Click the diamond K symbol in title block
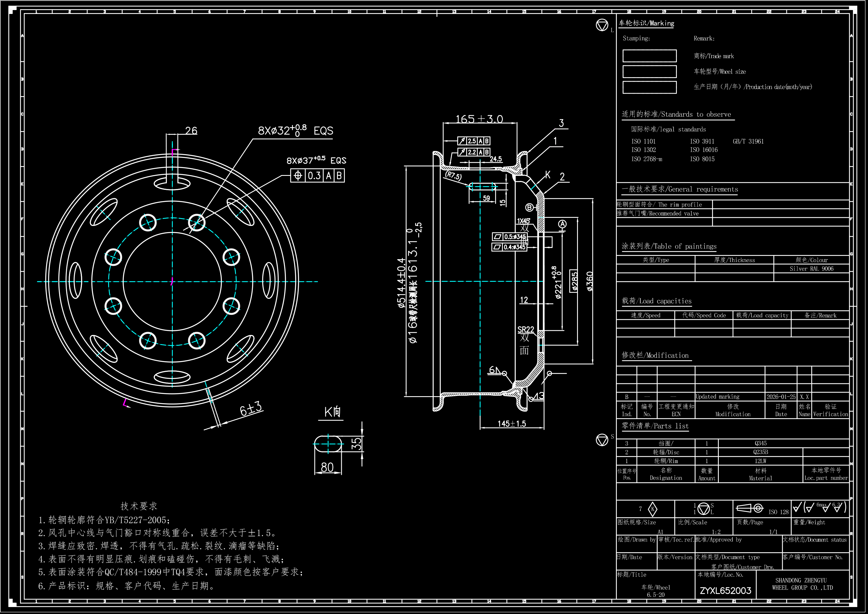Viewport: 868px width, 614px height. click(x=653, y=509)
